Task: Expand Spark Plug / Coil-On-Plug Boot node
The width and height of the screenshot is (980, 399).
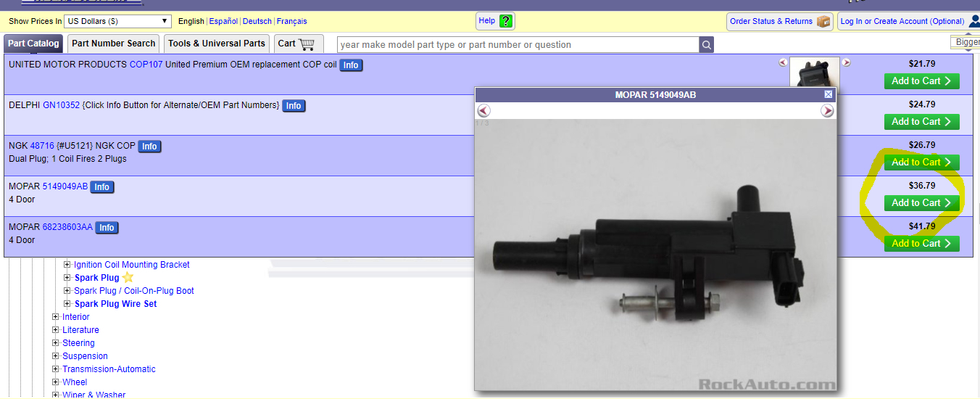Action: click(67, 291)
